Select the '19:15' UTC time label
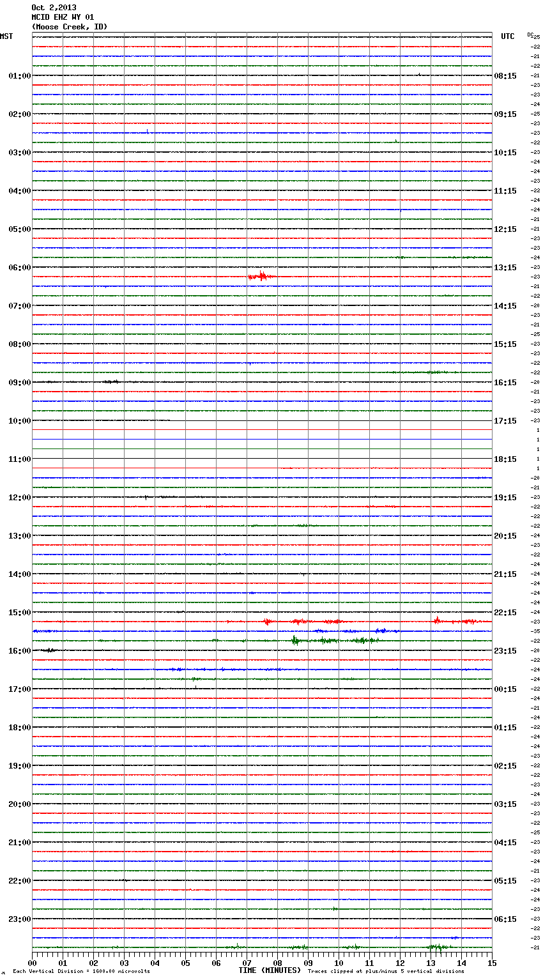543x980 pixels. [x=505, y=498]
